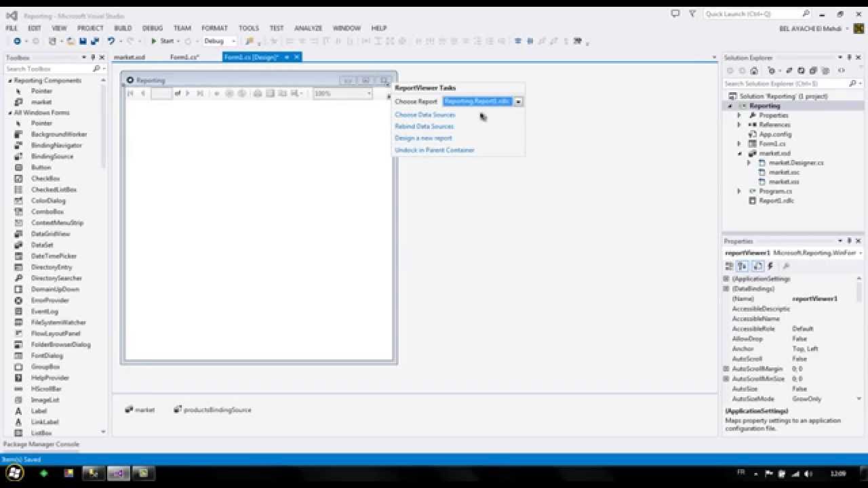Click the feedback icon in title bar
Image resolution: width=868 pixels, height=488 pixels.
coord(675,14)
